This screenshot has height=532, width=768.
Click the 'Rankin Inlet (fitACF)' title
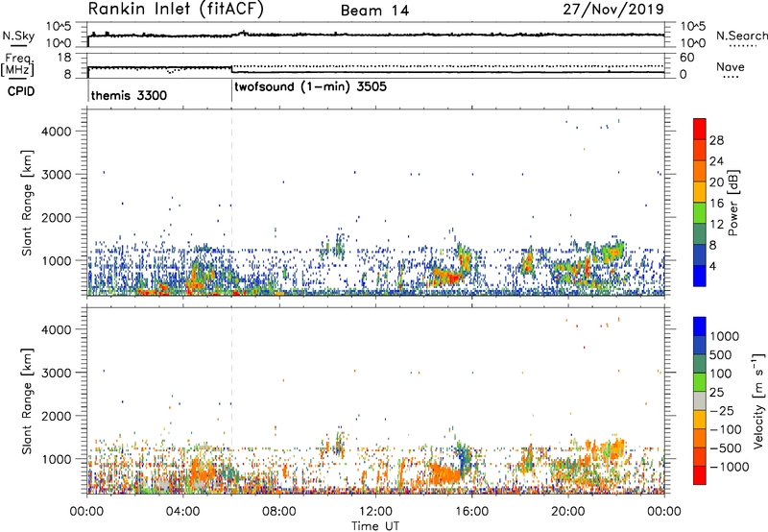176,9
